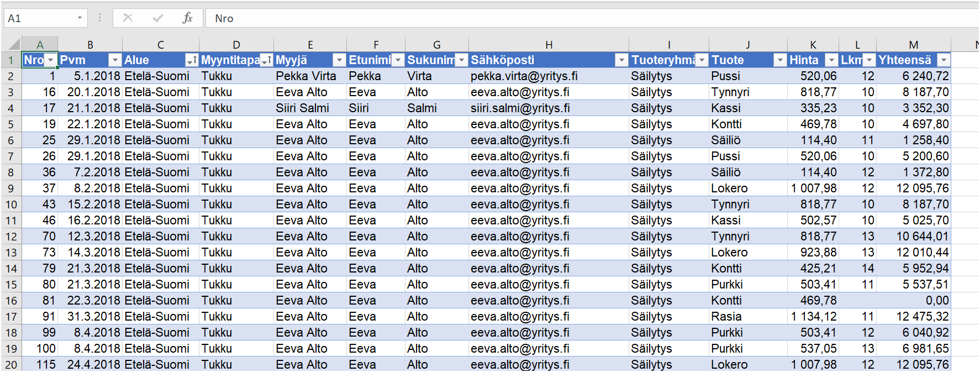Click total cell 6 981,65
This screenshot has height=372, width=980.
tap(914, 349)
